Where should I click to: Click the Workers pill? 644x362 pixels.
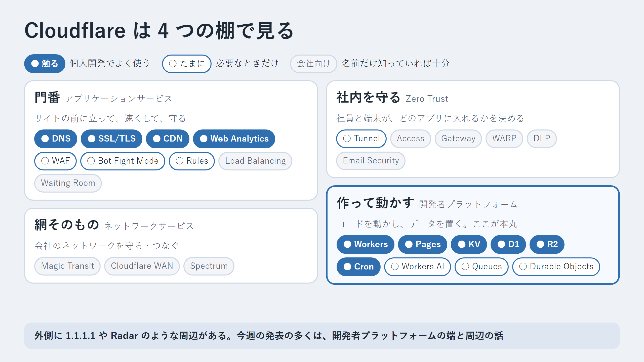pos(366,244)
